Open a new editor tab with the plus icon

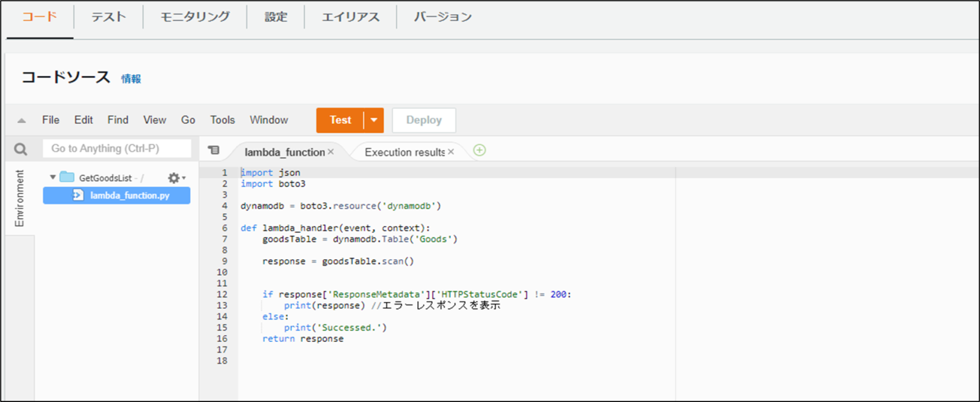point(479,150)
